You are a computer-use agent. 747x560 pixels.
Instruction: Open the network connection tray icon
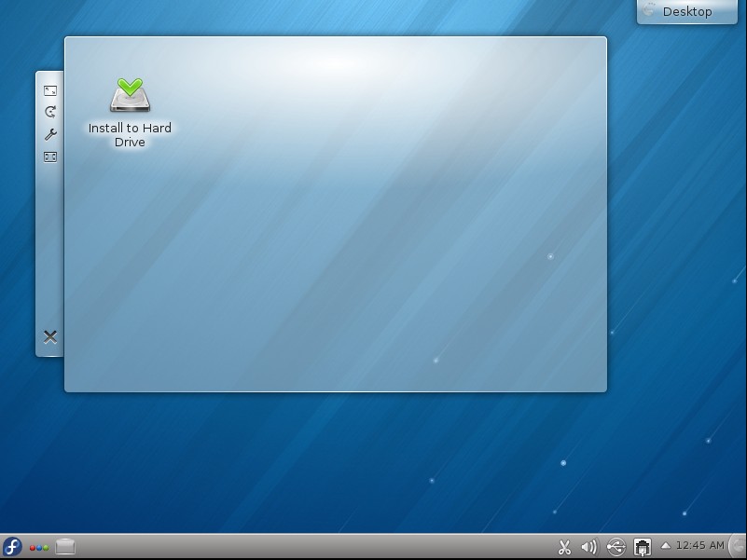(x=643, y=547)
